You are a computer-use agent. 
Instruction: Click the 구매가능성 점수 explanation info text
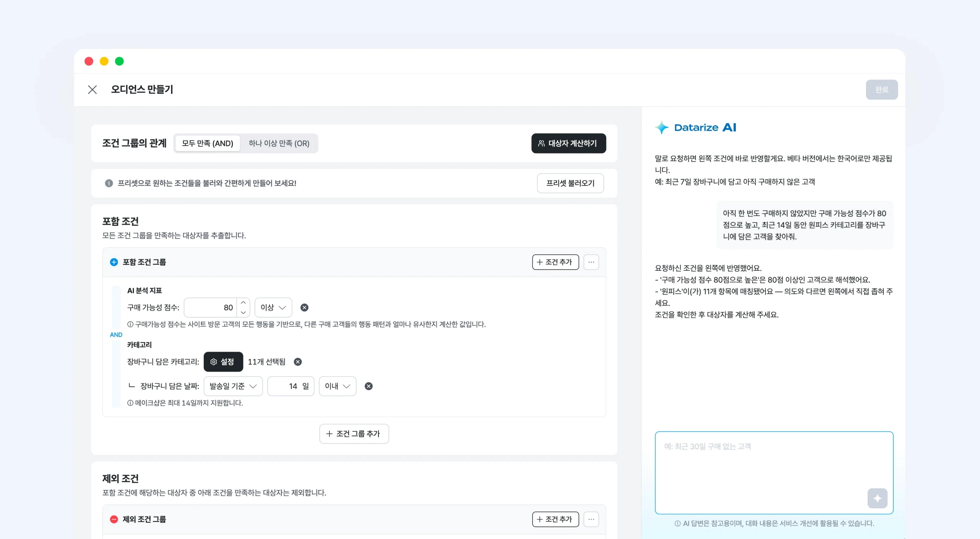tap(306, 324)
